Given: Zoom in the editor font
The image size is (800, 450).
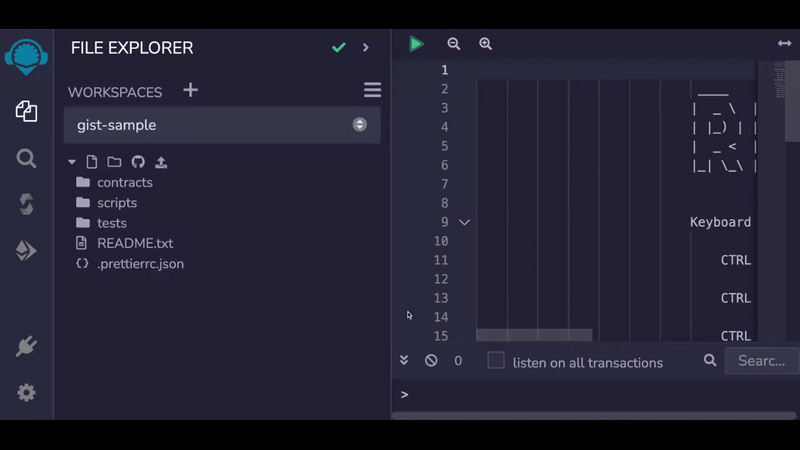Looking at the screenshot, I should tap(486, 44).
